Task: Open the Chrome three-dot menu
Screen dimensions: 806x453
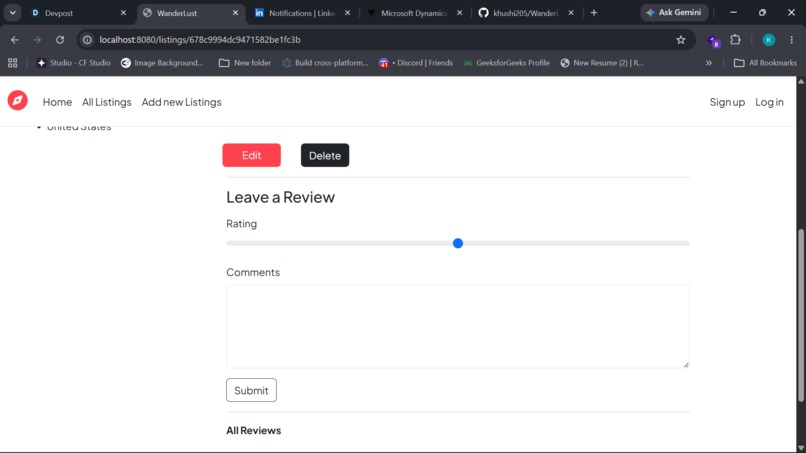Action: [792, 40]
